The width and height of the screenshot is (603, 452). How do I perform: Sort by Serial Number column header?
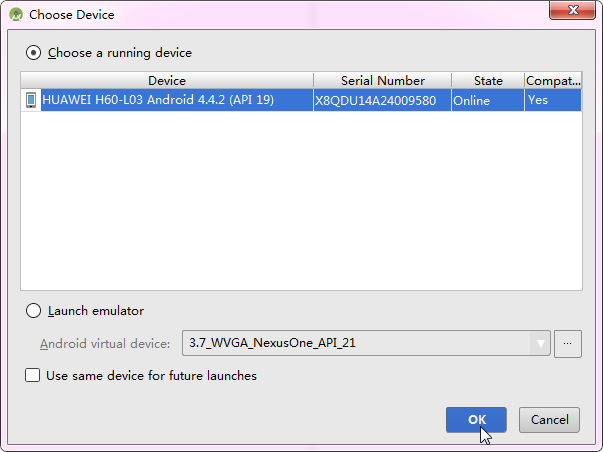click(x=382, y=81)
